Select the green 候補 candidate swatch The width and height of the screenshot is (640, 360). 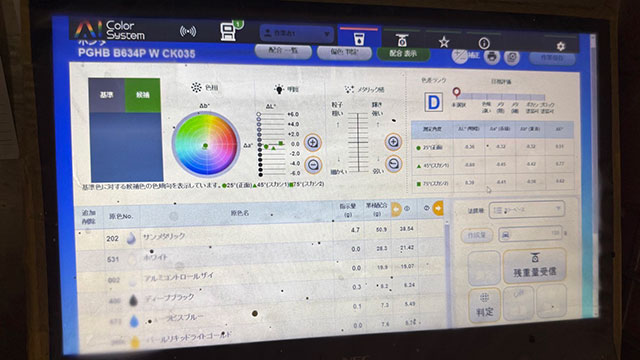tap(142, 95)
